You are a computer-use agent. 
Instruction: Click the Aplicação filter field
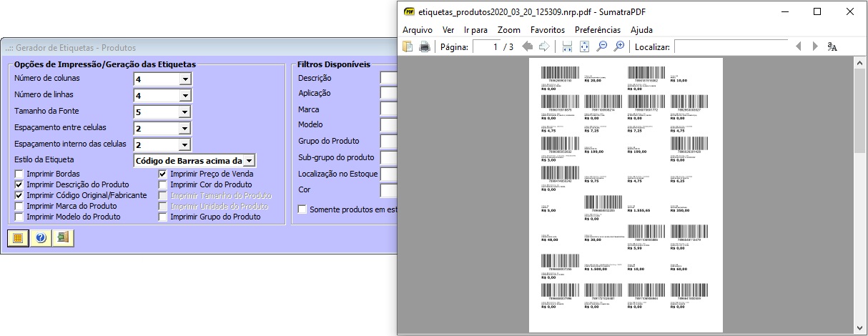click(x=388, y=94)
